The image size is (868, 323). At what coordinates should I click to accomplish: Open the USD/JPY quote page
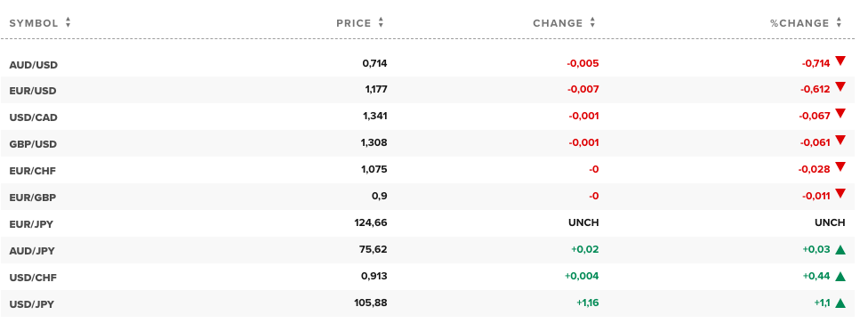click(31, 304)
